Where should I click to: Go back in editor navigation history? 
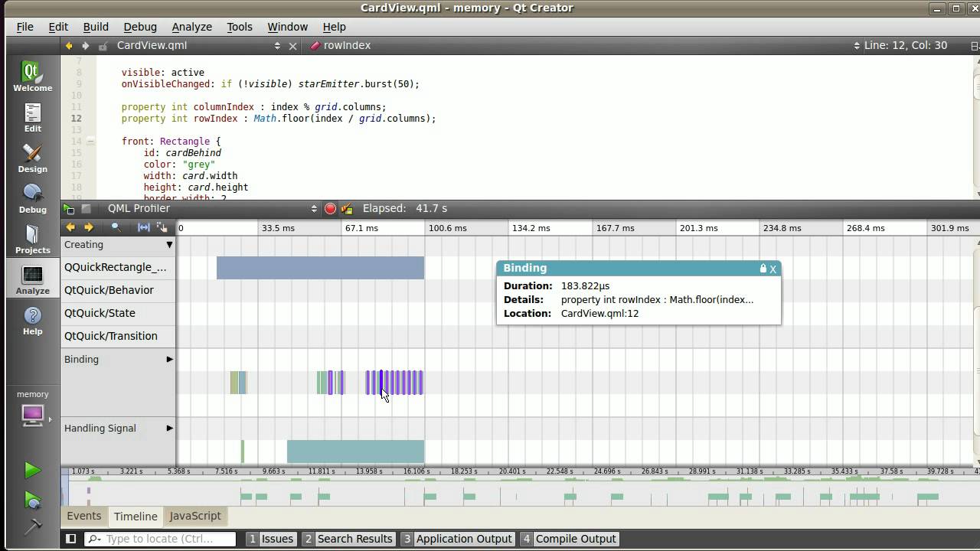point(69,45)
